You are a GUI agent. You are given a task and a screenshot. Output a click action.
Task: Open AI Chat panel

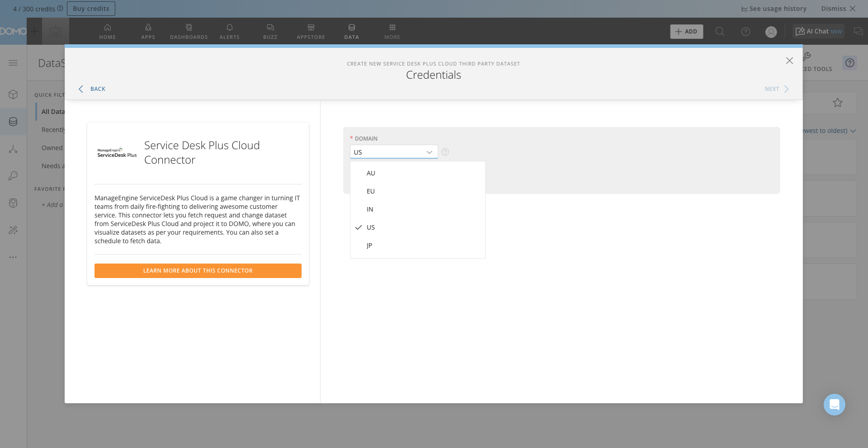point(818,31)
